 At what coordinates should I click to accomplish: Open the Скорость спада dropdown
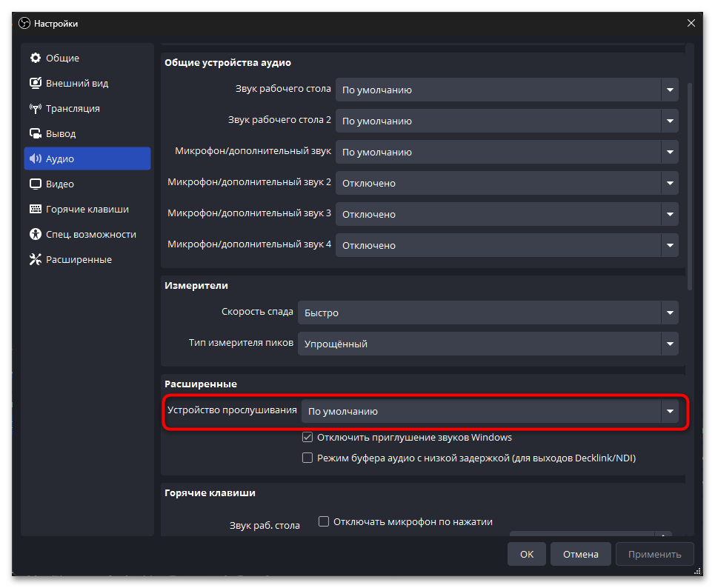[x=488, y=313]
